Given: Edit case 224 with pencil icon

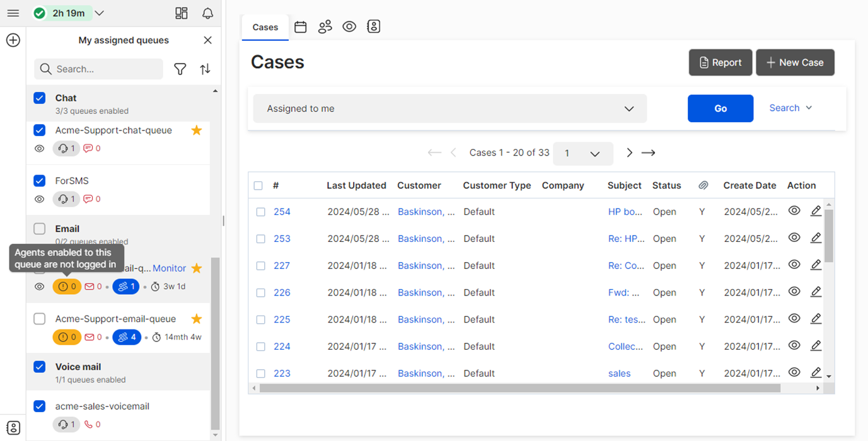Looking at the screenshot, I should click(816, 345).
